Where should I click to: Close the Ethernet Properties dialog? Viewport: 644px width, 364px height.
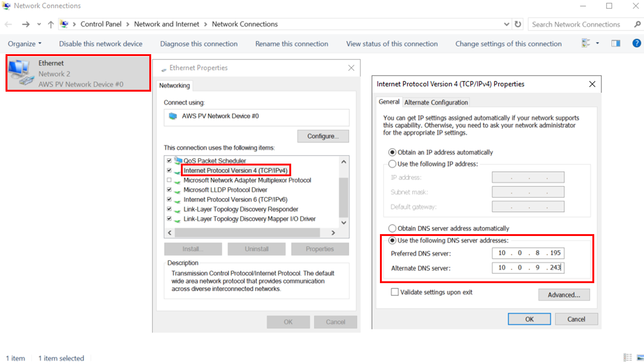coord(351,68)
